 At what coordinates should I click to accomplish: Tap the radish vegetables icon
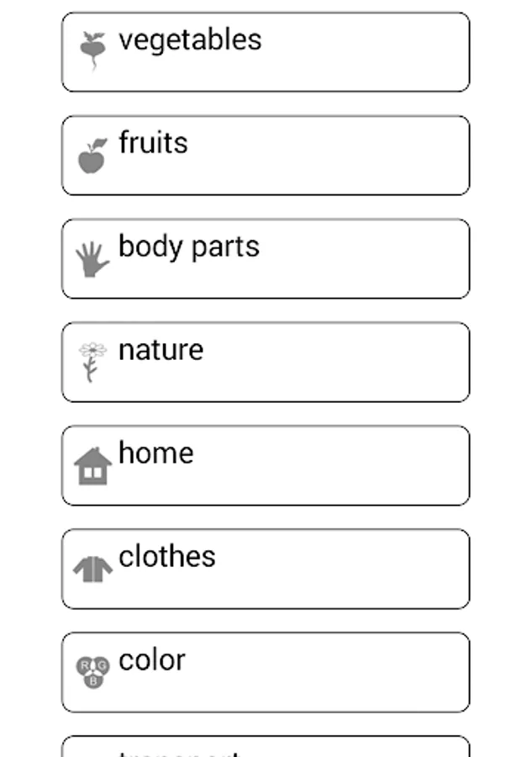[x=92, y=50]
